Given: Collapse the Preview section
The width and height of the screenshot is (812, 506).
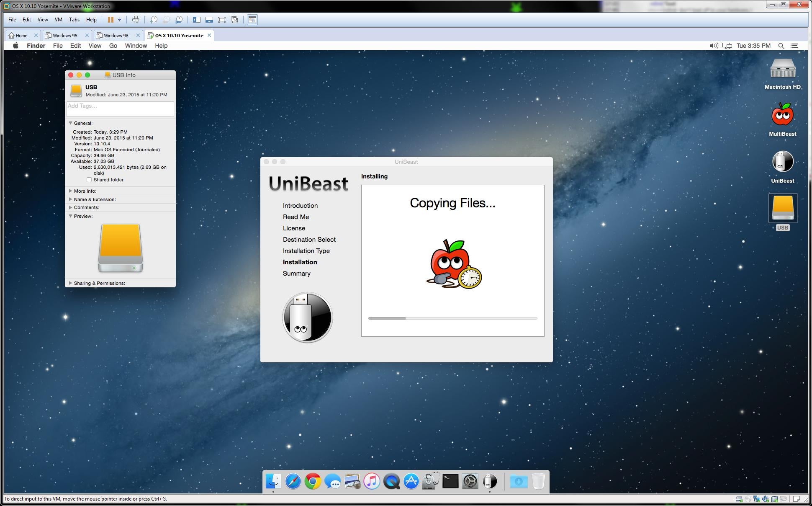Looking at the screenshot, I should pyautogui.click(x=70, y=216).
